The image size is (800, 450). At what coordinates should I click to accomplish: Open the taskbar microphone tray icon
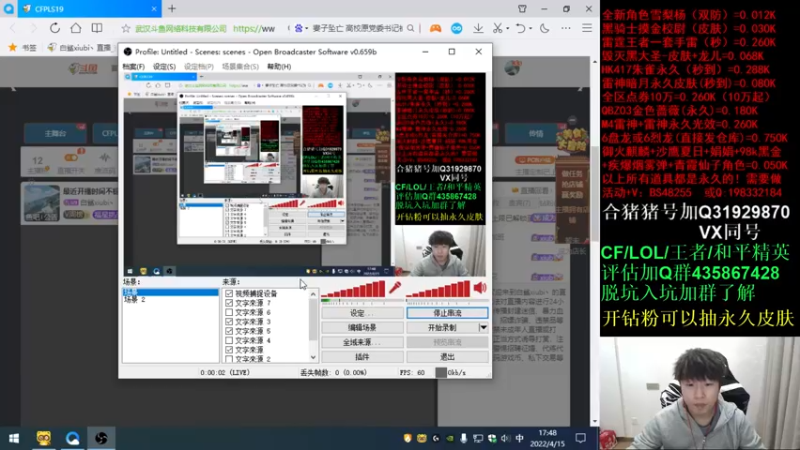tap(463, 438)
